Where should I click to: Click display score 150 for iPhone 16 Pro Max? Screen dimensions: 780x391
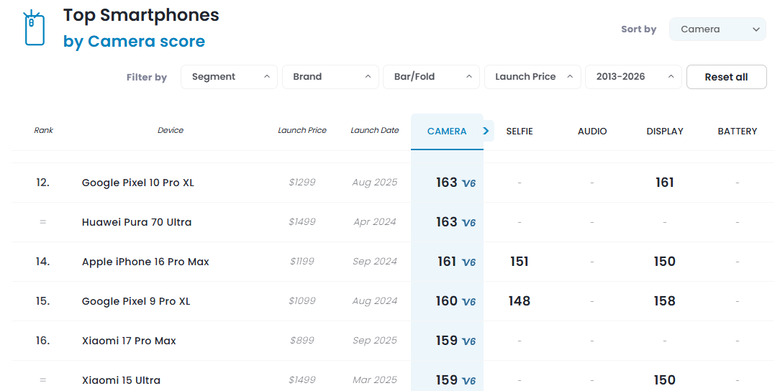point(665,262)
